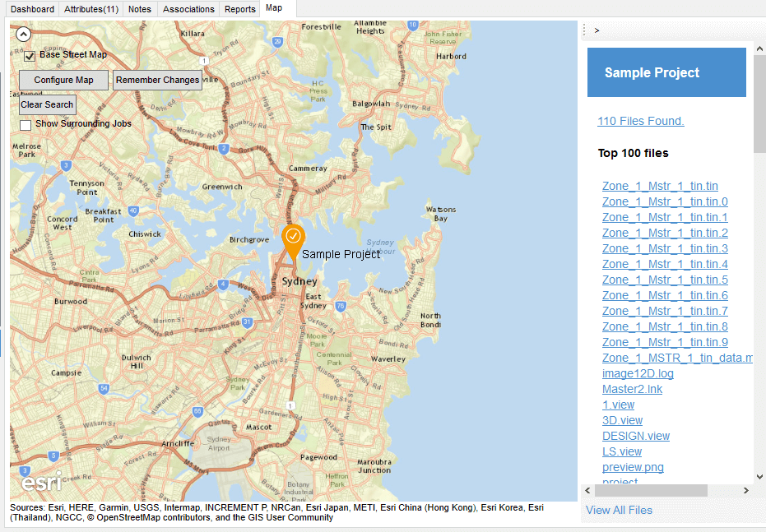Click the orange Sample Project map pin
The image size is (766, 532).
[293, 239]
